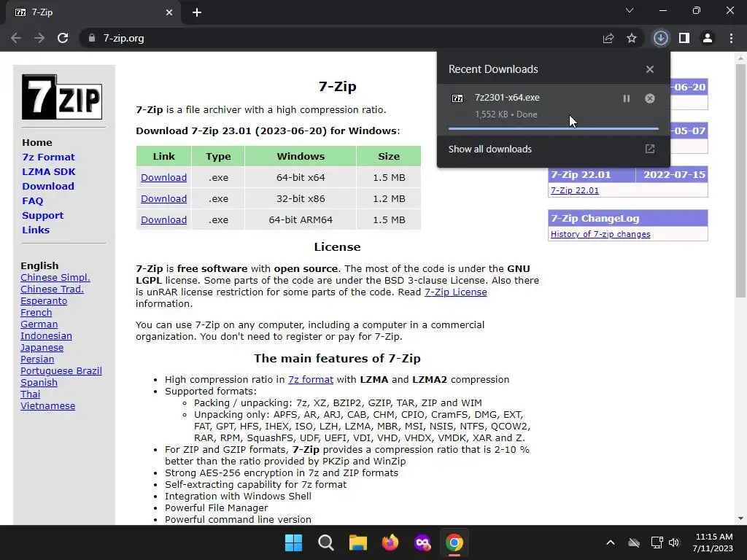Open the LZMA SDK sidebar link

(x=49, y=171)
